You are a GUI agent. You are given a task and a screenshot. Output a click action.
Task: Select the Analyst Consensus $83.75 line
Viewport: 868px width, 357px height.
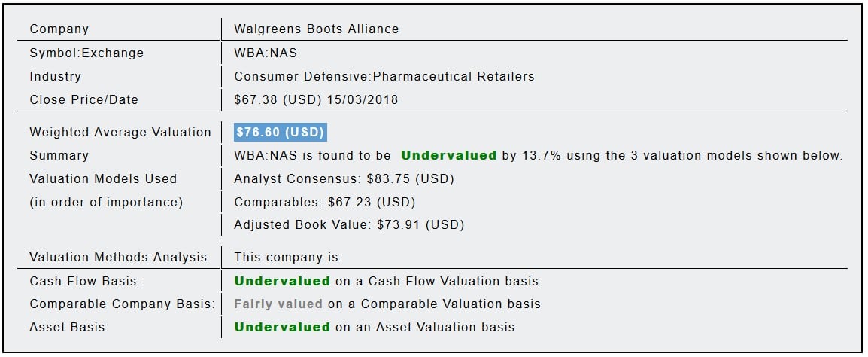coord(344,179)
